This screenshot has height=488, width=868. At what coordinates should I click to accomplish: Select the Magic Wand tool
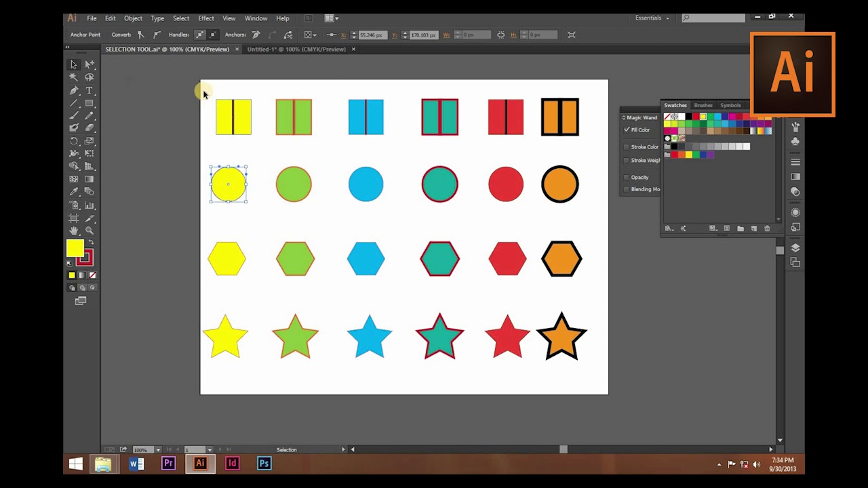[74, 77]
